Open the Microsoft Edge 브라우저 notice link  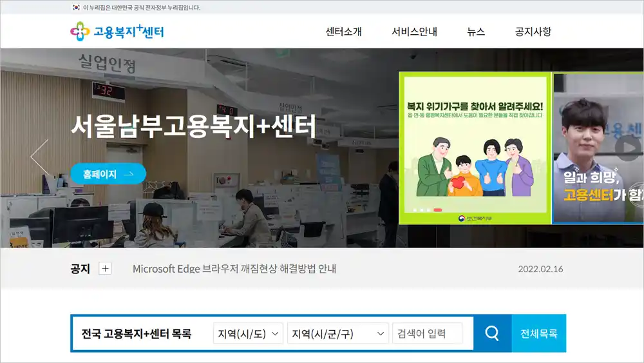click(x=234, y=269)
